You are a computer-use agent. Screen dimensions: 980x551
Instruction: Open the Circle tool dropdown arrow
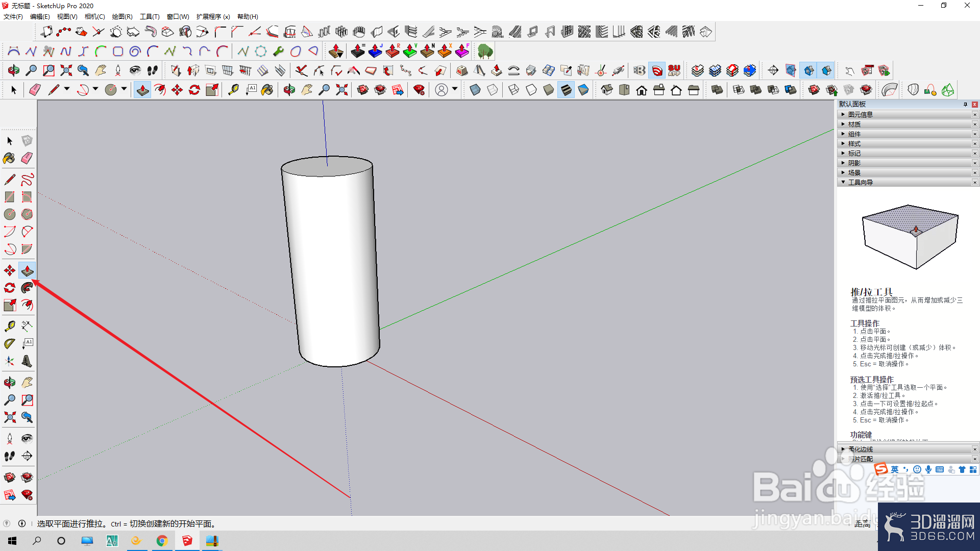[124, 89]
